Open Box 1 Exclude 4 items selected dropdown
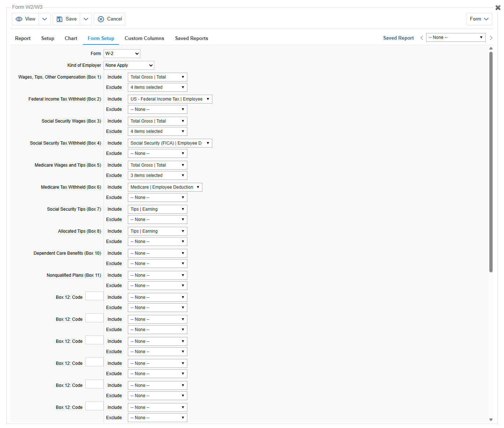The height and width of the screenshot is (428, 504). [158, 87]
